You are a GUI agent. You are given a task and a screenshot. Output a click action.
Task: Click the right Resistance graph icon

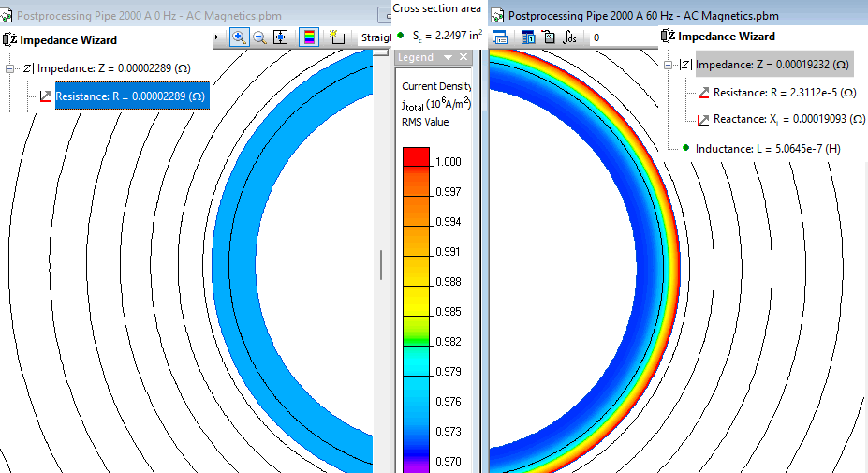(703, 93)
